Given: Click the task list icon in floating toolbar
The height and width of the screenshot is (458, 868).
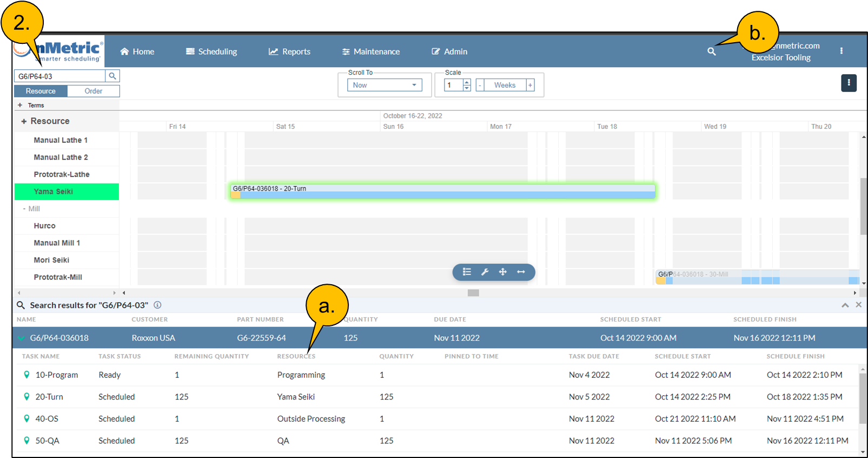Looking at the screenshot, I should point(467,272).
